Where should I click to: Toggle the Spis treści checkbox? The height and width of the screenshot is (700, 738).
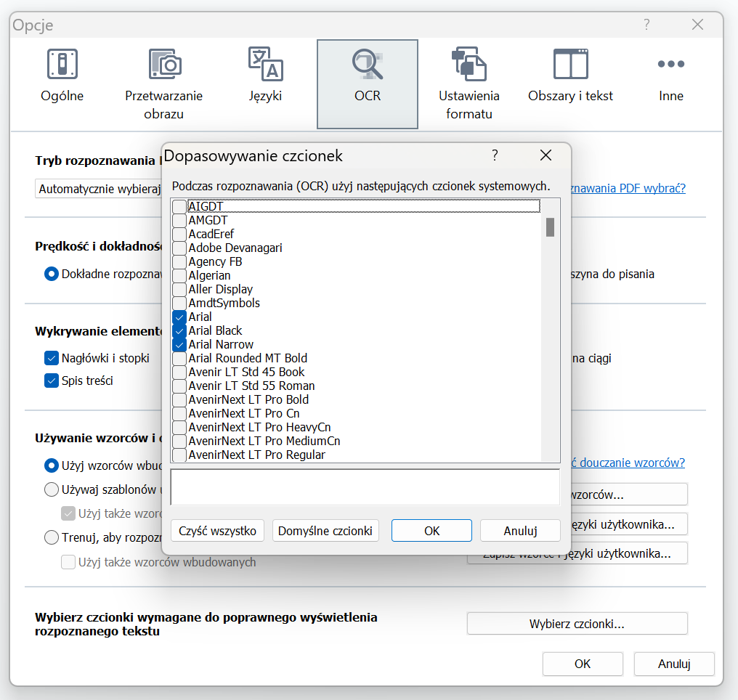click(52, 380)
